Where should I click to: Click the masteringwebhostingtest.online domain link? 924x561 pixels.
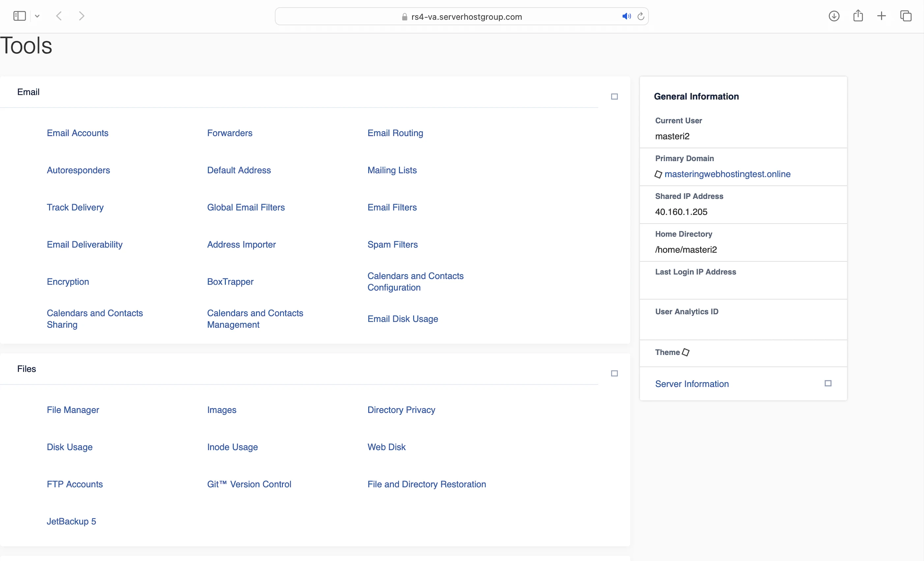point(727,174)
